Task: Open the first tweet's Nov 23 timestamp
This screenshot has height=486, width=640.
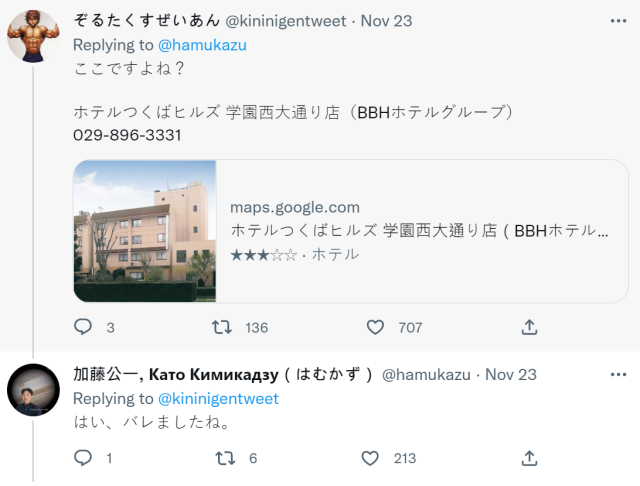Action: (x=385, y=21)
